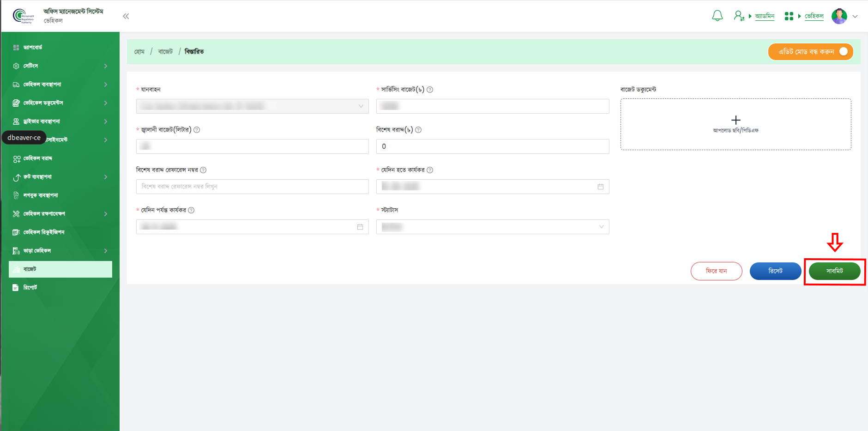The height and width of the screenshot is (431, 868).
Task: Collapse sidebar using double-chevron icon
Action: 126,16
